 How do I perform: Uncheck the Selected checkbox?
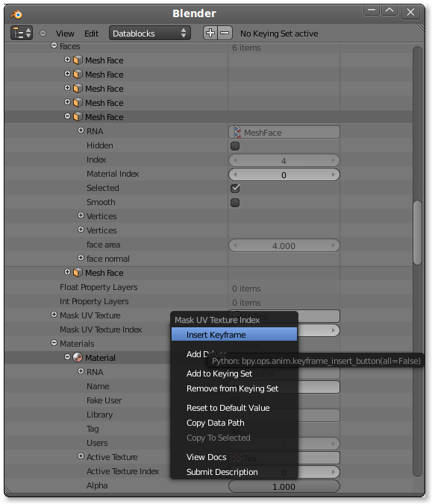235,189
